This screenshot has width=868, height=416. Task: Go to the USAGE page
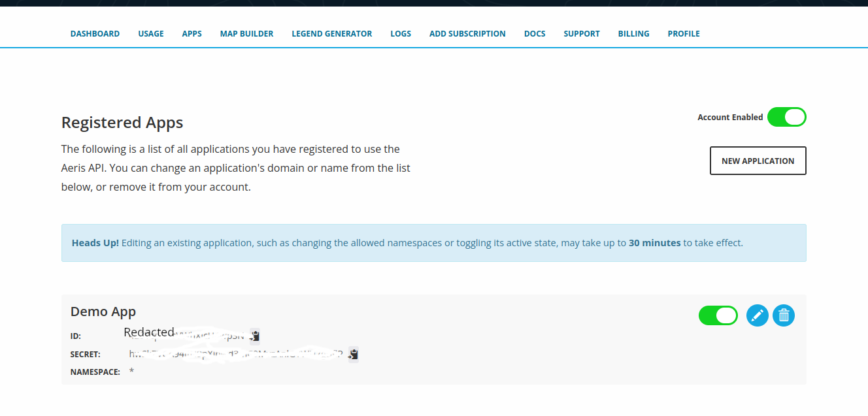tap(151, 34)
